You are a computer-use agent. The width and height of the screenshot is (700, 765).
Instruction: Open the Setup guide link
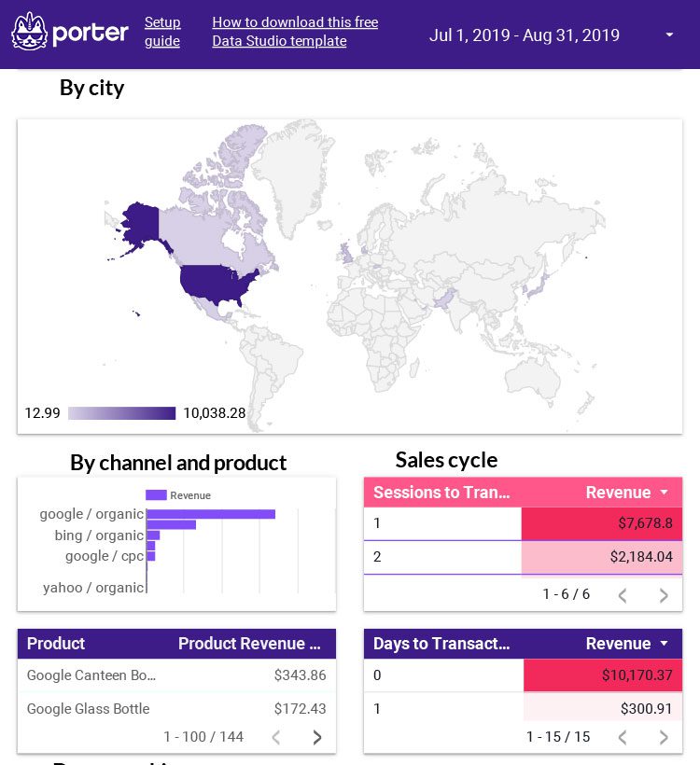[162, 31]
